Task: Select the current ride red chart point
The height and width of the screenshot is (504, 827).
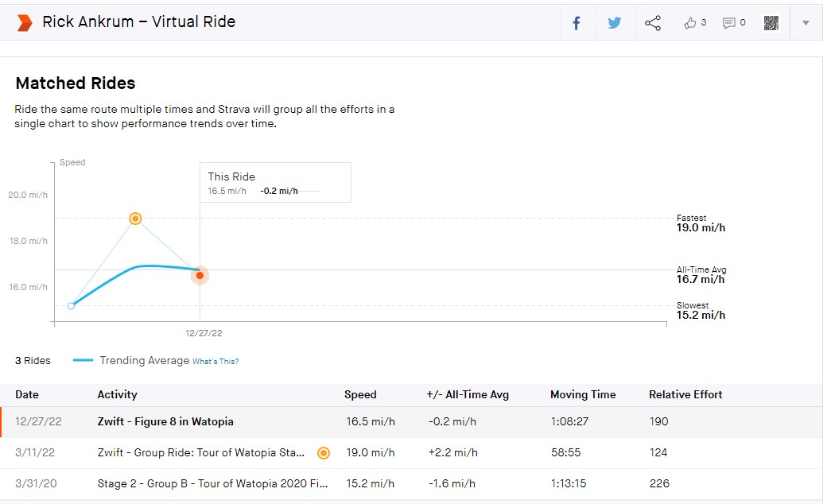Action: coord(200,275)
